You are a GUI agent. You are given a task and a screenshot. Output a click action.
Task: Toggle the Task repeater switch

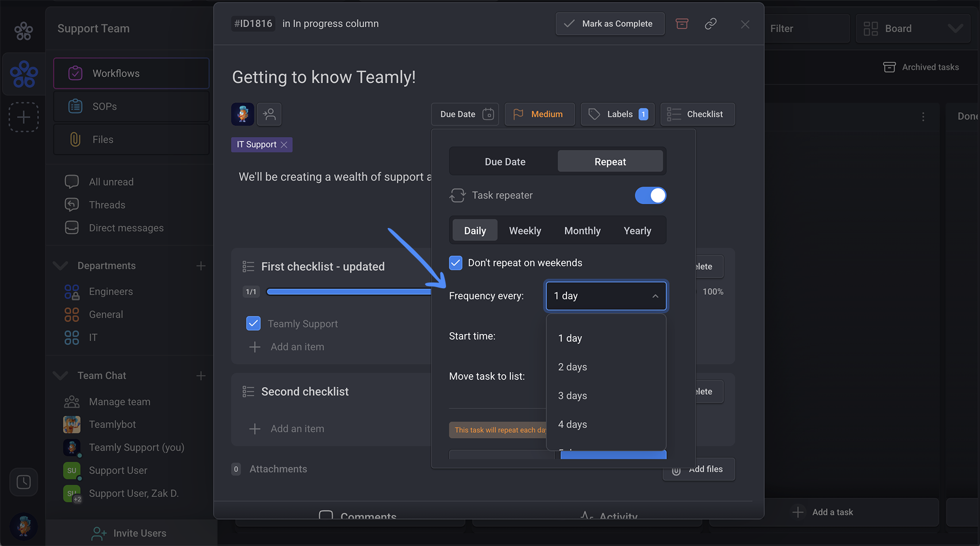click(x=650, y=196)
